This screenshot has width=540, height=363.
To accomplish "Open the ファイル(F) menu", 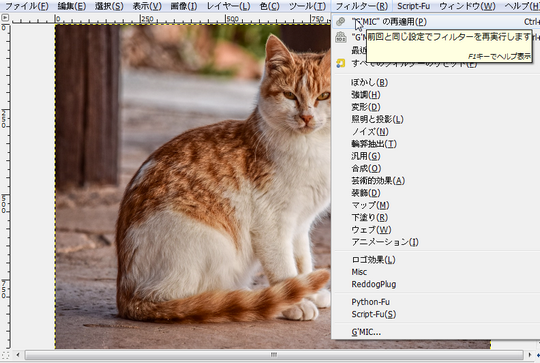I will point(27,6).
